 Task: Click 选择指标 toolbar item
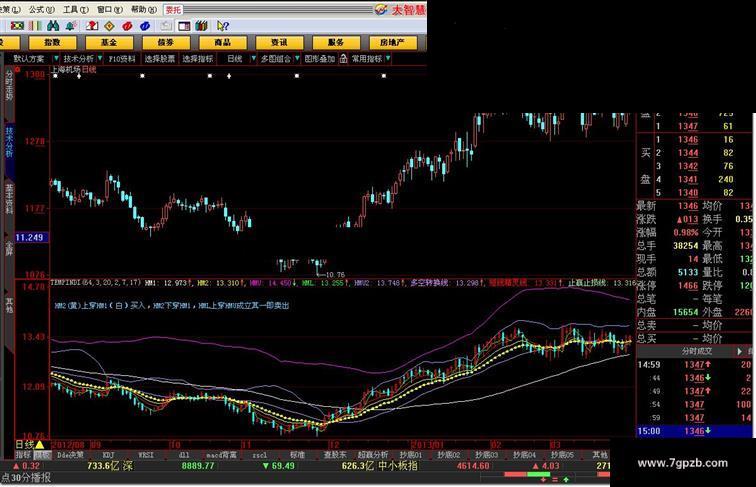click(x=198, y=59)
